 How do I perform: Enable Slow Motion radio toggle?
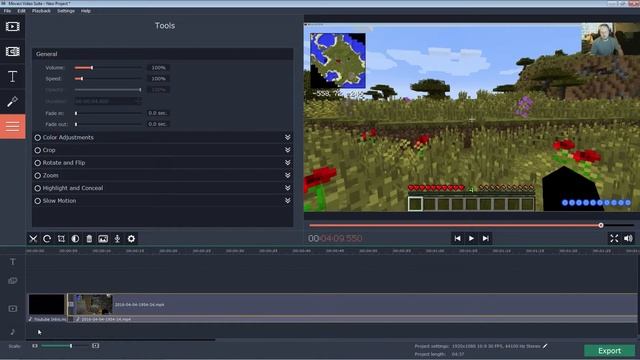(x=38, y=201)
